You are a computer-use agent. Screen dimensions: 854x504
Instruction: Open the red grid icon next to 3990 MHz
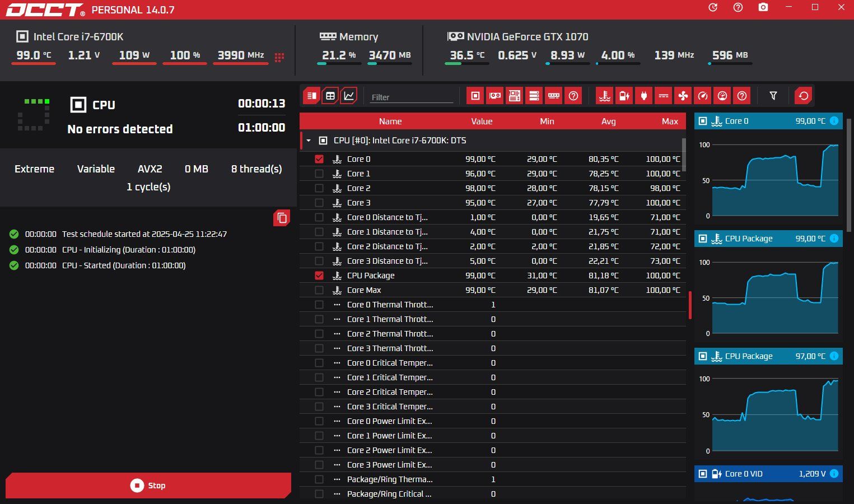click(279, 57)
